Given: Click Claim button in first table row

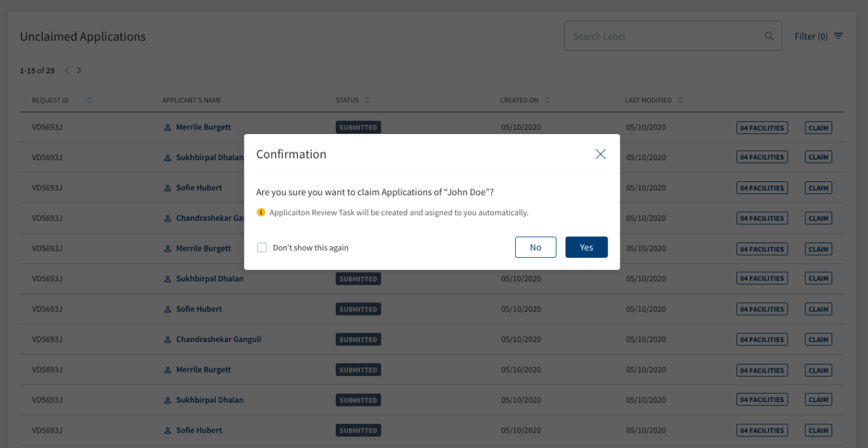Looking at the screenshot, I should (818, 128).
